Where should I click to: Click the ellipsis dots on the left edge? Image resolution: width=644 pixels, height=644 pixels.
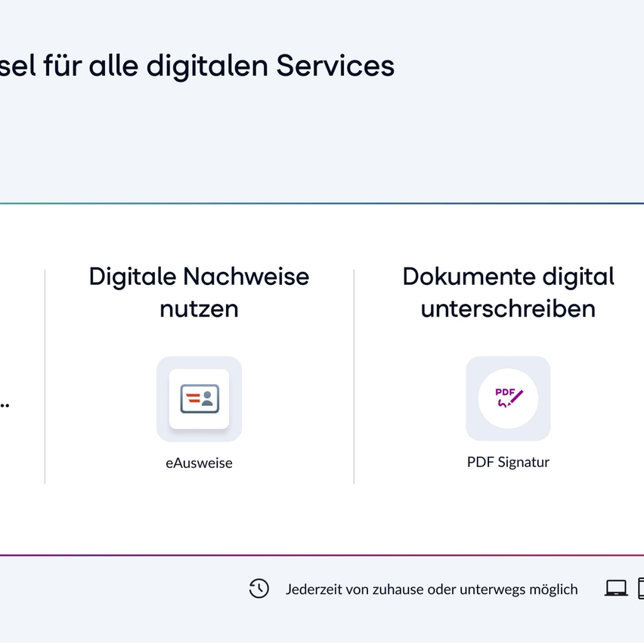click(x=5, y=405)
